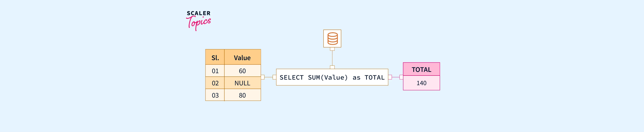Click connector square on query box's left edge
The image size is (644, 132).
point(275,77)
